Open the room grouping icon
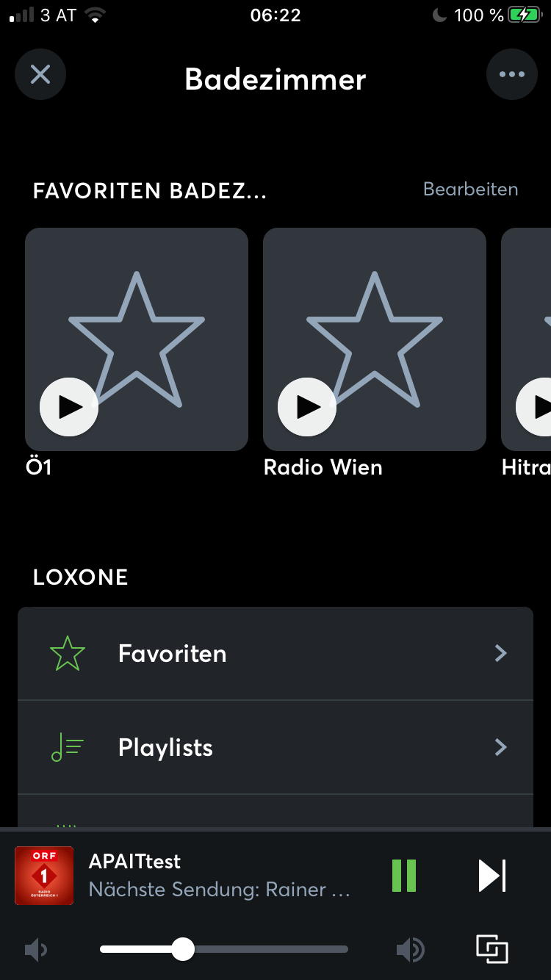The height and width of the screenshot is (980, 551). point(492,949)
